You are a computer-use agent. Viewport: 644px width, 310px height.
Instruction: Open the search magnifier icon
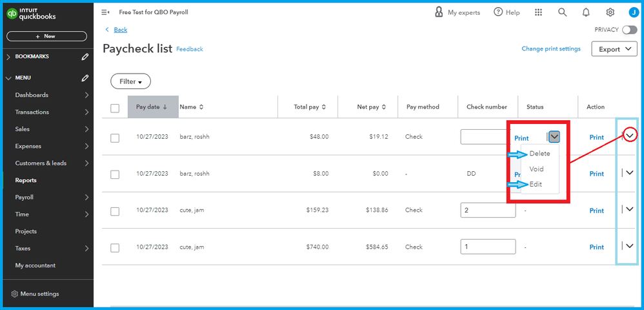562,12
